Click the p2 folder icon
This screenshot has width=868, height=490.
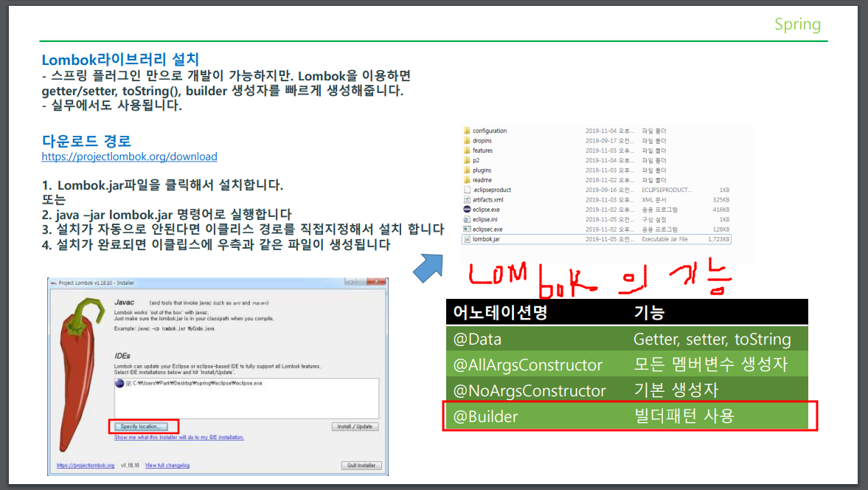point(467,161)
